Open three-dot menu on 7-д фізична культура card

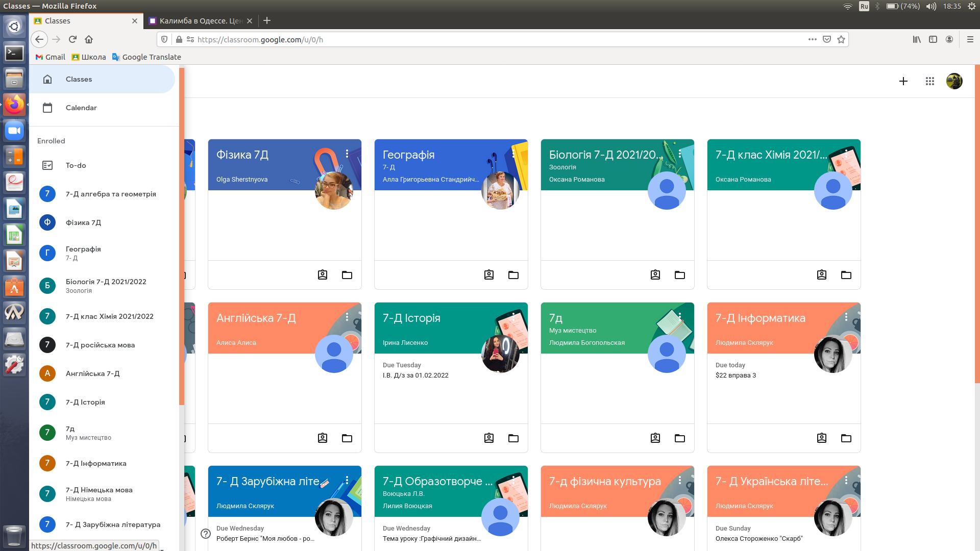(680, 480)
